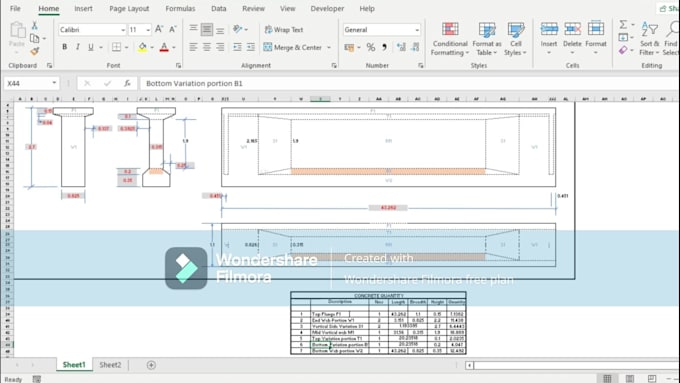Click the Borders icon
Screen dimensions: 680x383
point(116,47)
